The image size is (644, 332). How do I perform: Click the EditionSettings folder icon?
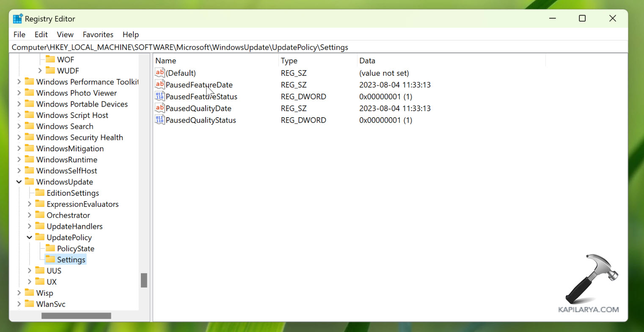click(40, 192)
